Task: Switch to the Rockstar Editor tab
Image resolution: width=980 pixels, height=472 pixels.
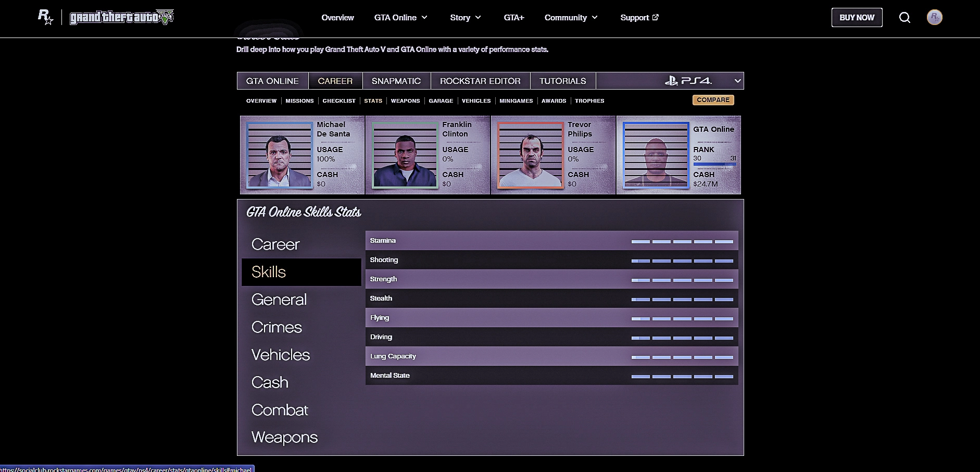Action: (480, 81)
